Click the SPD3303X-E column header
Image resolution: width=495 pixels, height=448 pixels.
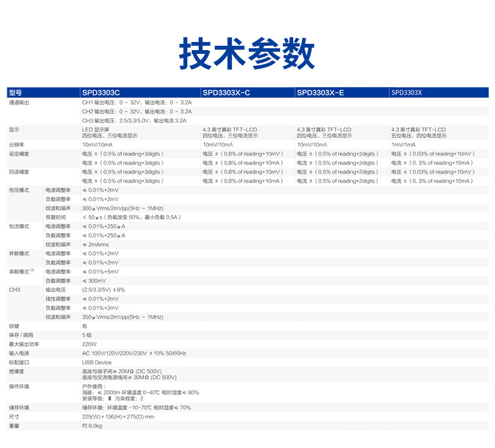click(320, 93)
